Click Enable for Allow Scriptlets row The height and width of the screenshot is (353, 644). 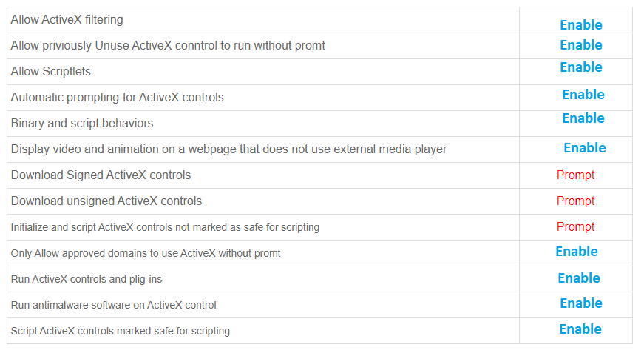[x=580, y=67]
